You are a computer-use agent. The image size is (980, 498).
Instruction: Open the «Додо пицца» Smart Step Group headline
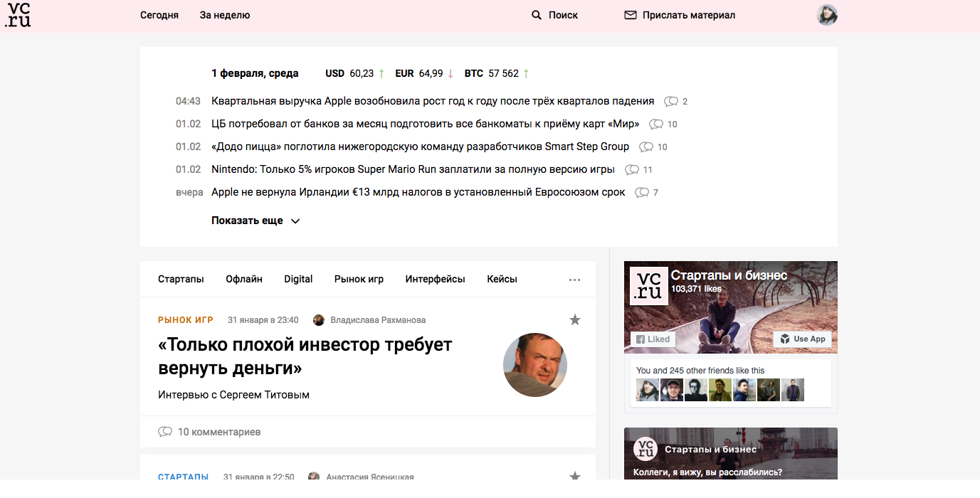click(421, 147)
